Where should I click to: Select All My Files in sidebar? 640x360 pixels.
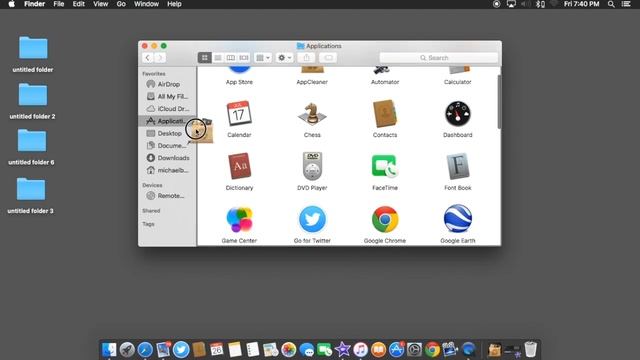(167, 96)
